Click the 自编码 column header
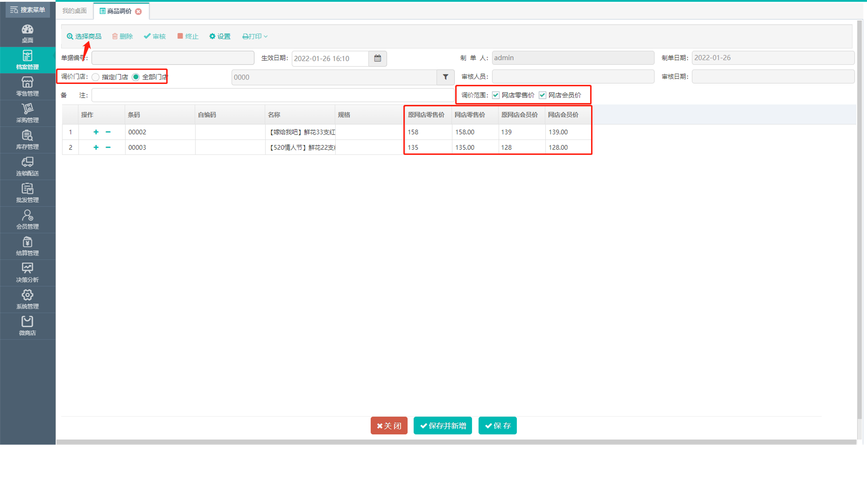867x504 pixels. 230,115
